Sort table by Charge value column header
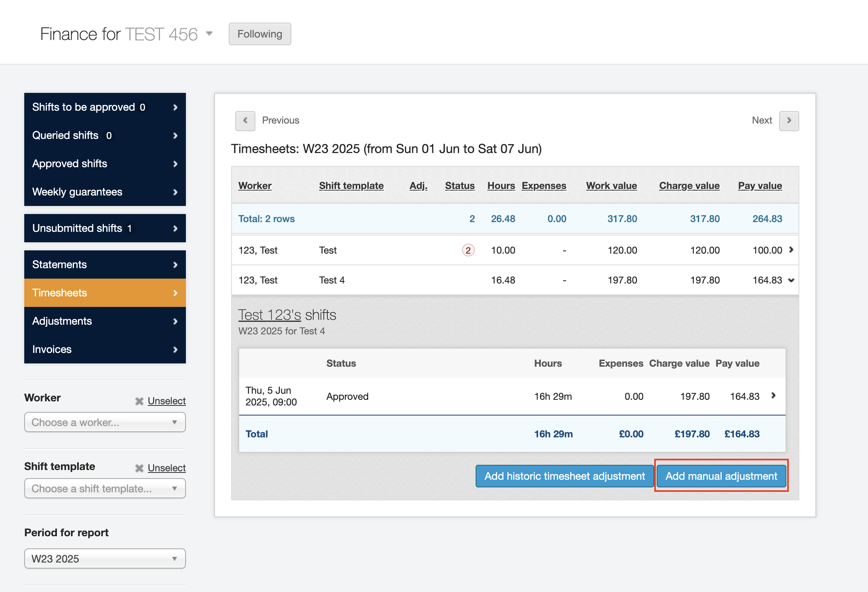Screen dimensions: 868x592 pos(689,186)
